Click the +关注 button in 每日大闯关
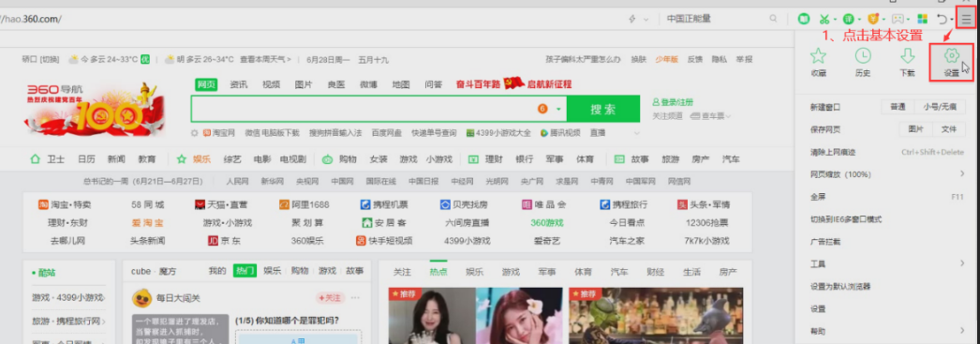 pyautogui.click(x=331, y=298)
